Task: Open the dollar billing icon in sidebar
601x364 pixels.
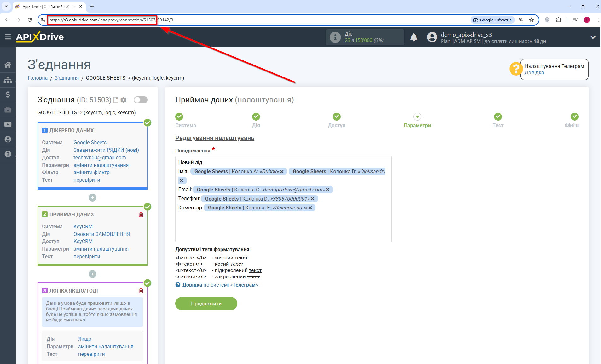Action: pyautogui.click(x=8, y=94)
